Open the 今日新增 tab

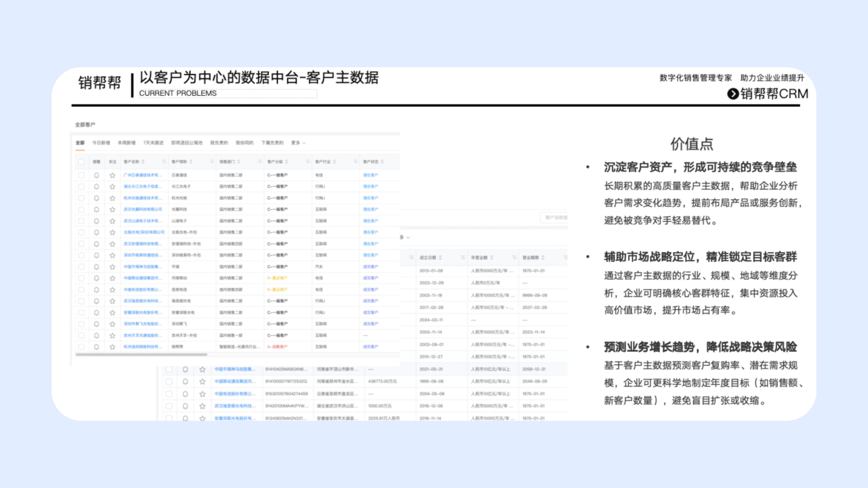[x=101, y=143]
